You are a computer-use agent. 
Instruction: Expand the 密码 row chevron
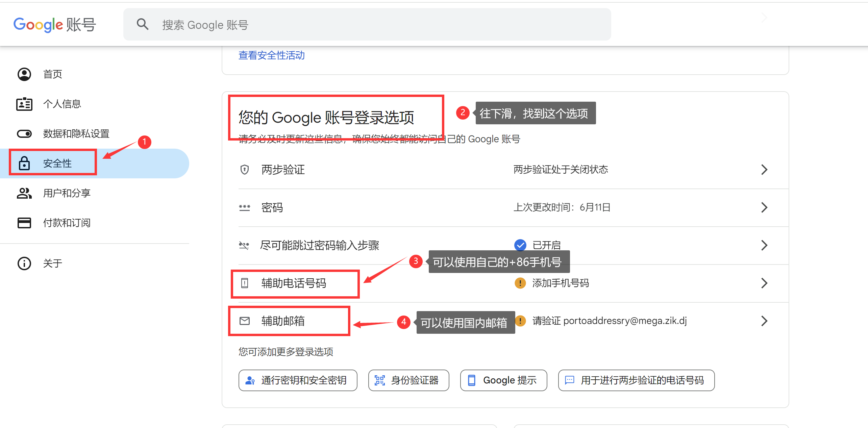coord(764,207)
